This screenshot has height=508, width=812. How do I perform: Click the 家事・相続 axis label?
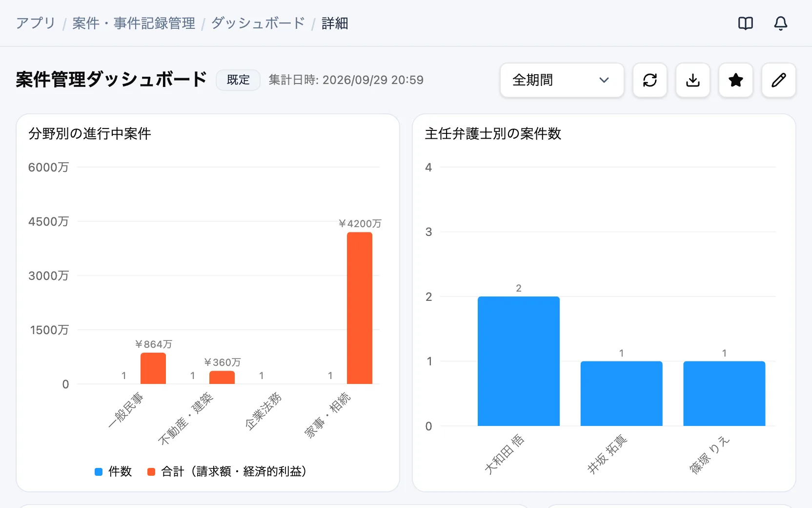pos(328,415)
